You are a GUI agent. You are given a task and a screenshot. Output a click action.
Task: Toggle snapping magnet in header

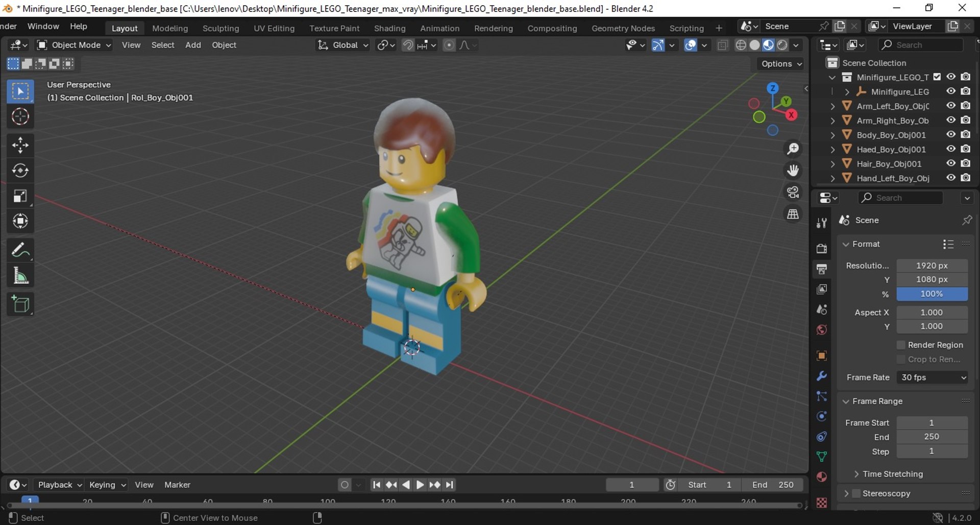408,45
